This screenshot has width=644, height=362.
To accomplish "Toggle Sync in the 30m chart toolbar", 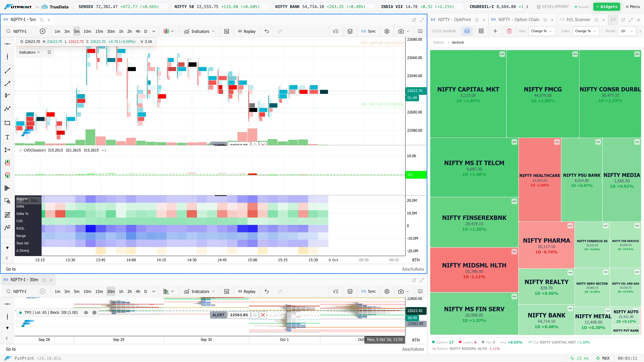I will tap(369, 291).
